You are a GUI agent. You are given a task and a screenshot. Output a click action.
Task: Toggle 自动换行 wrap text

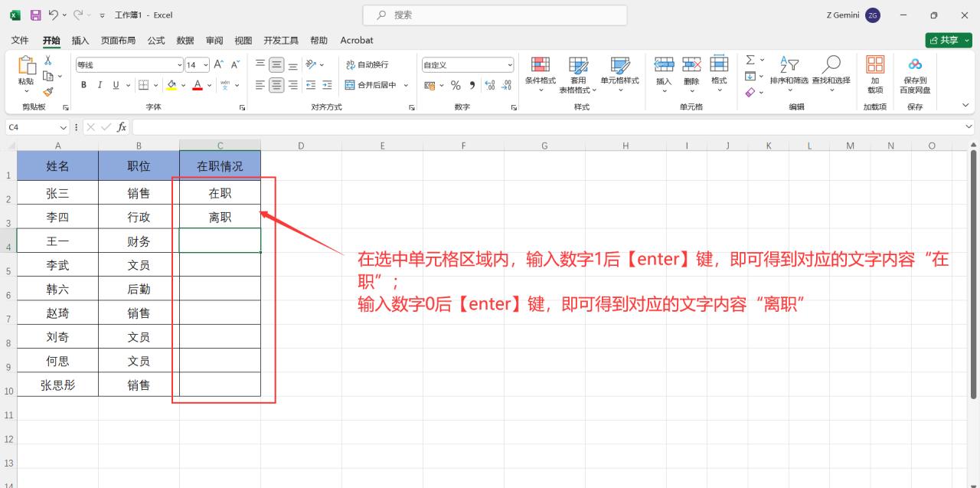point(367,65)
